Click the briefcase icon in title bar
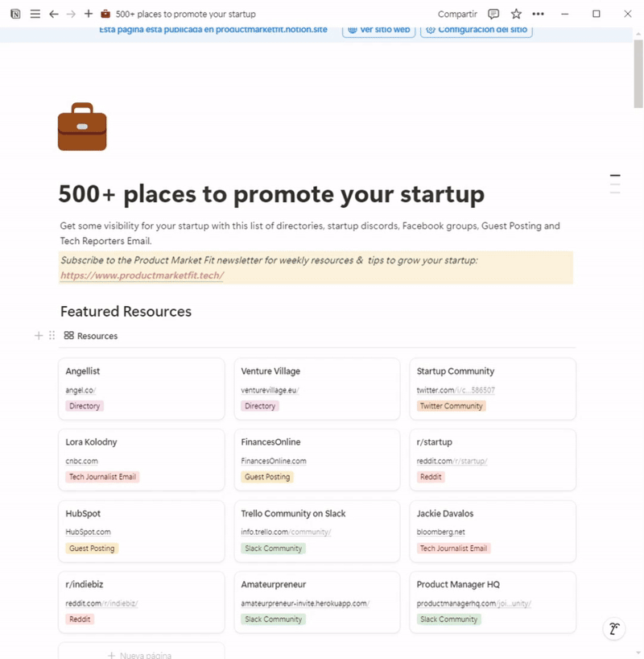The image size is (644, 659). pos(105,14)
